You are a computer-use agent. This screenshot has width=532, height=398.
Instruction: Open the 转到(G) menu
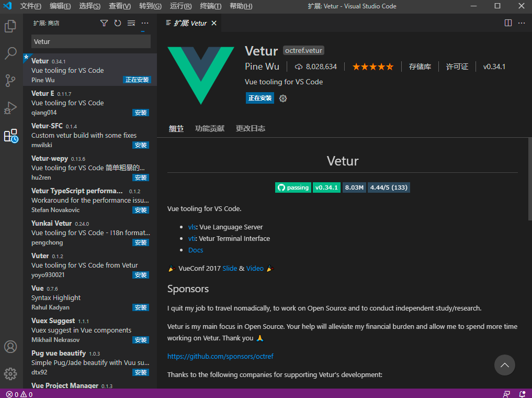(x=150, y=6)
